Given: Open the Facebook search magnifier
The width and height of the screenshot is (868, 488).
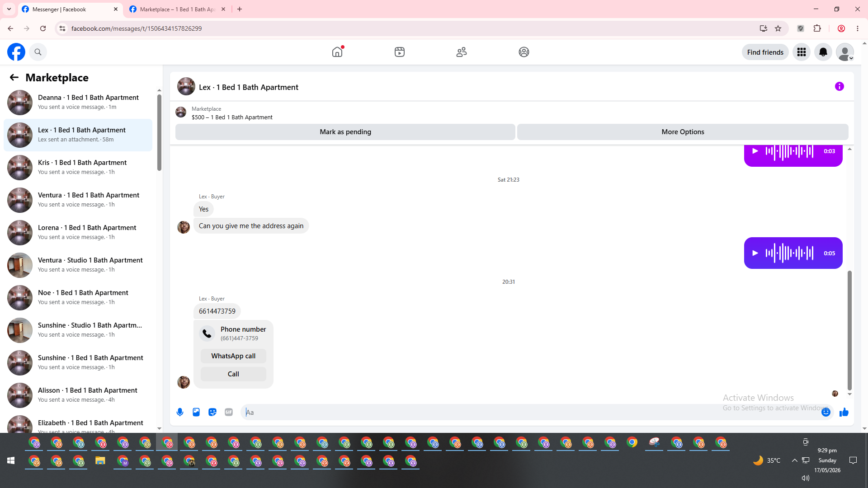Looking at the screenshot, I should click(x=38, y=52).
